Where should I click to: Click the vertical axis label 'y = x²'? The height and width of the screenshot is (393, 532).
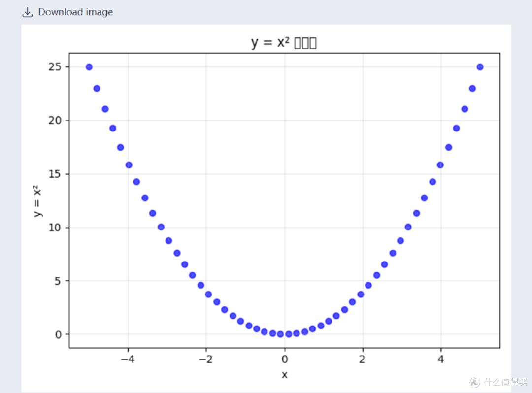(37, 201)
